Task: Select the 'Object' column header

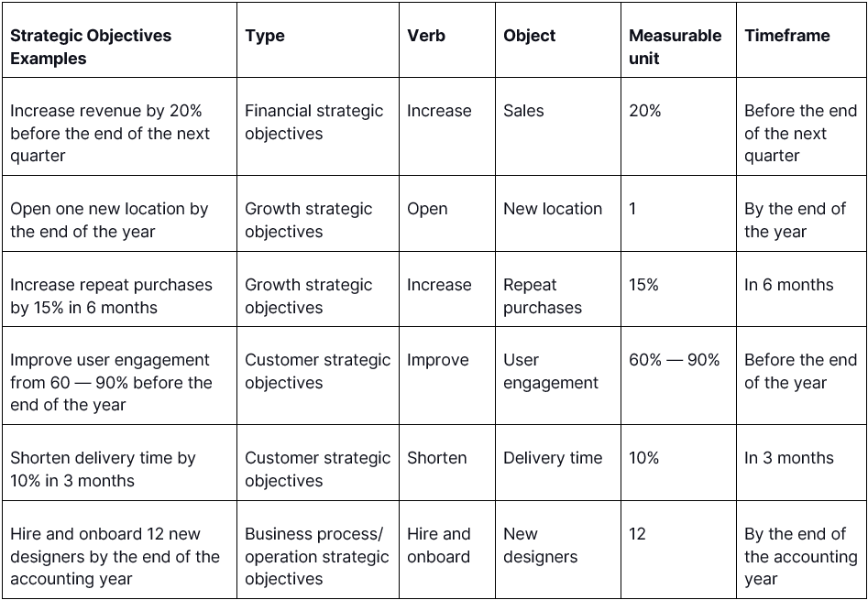Action: 558,39
